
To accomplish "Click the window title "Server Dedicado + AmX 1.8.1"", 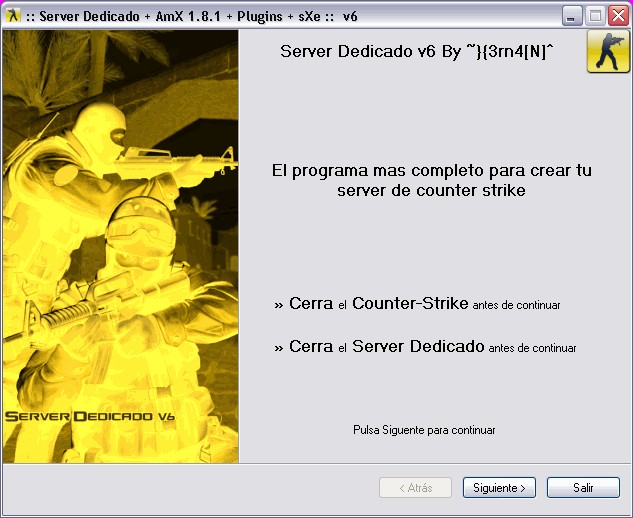I will tap(130, 16).
